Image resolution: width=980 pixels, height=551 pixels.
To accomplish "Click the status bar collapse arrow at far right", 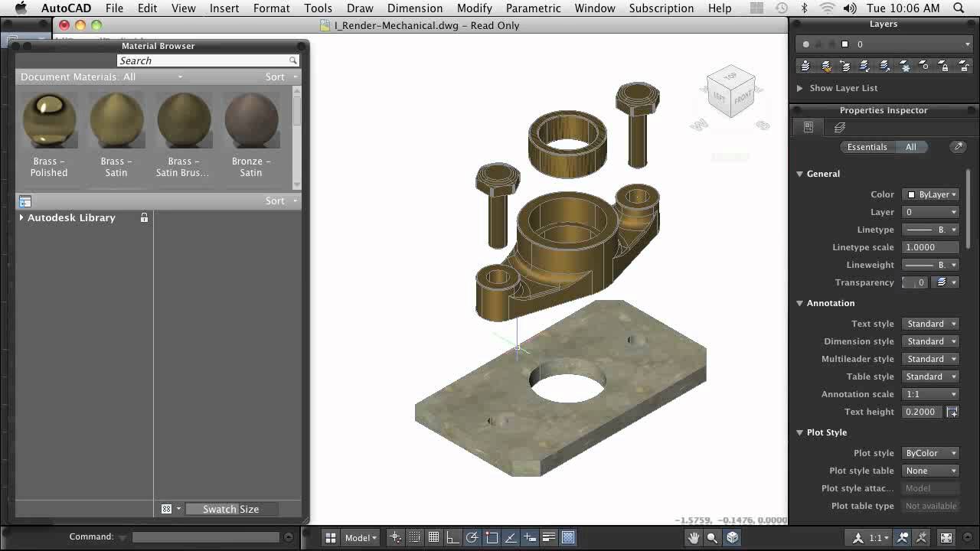I will click(968, 537).
